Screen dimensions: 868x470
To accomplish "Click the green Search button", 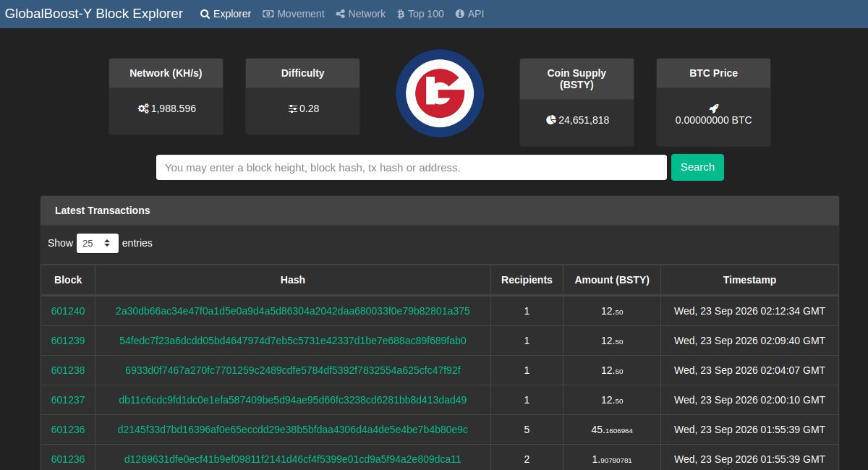I will pyautogui.click(x=697, y=167).
